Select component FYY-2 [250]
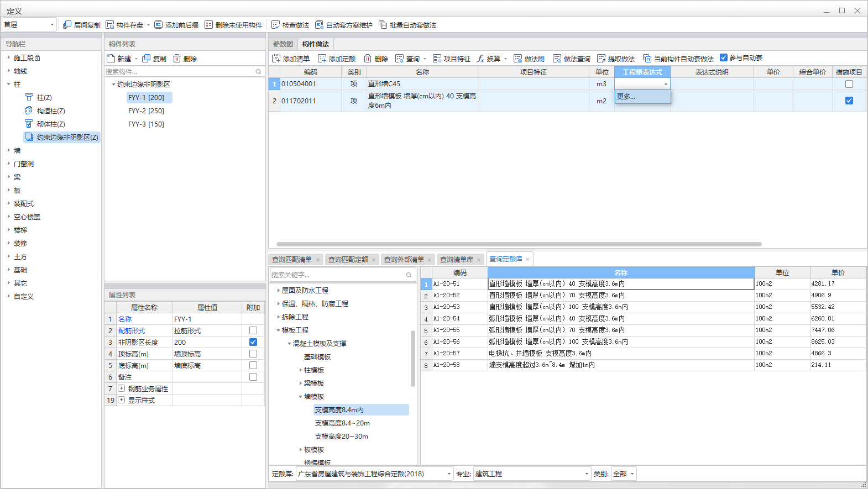The width and height of the screenshot is (868, 489). tap(146, 111)
